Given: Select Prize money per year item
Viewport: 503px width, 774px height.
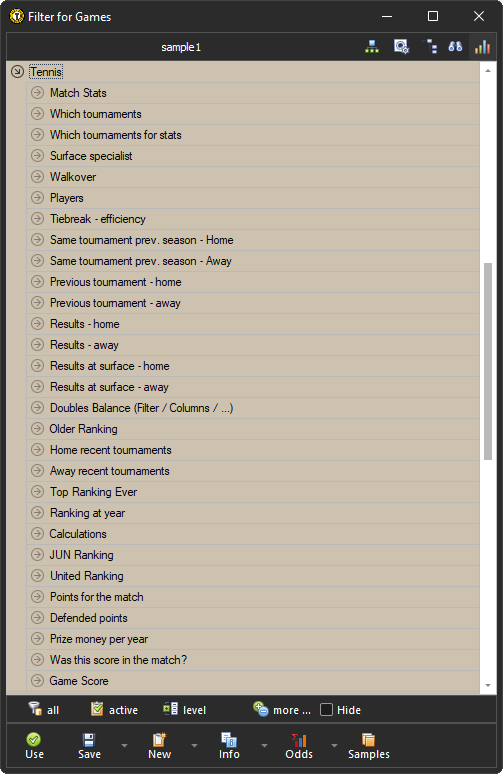Looking at the screenshot, I should 253,639.
